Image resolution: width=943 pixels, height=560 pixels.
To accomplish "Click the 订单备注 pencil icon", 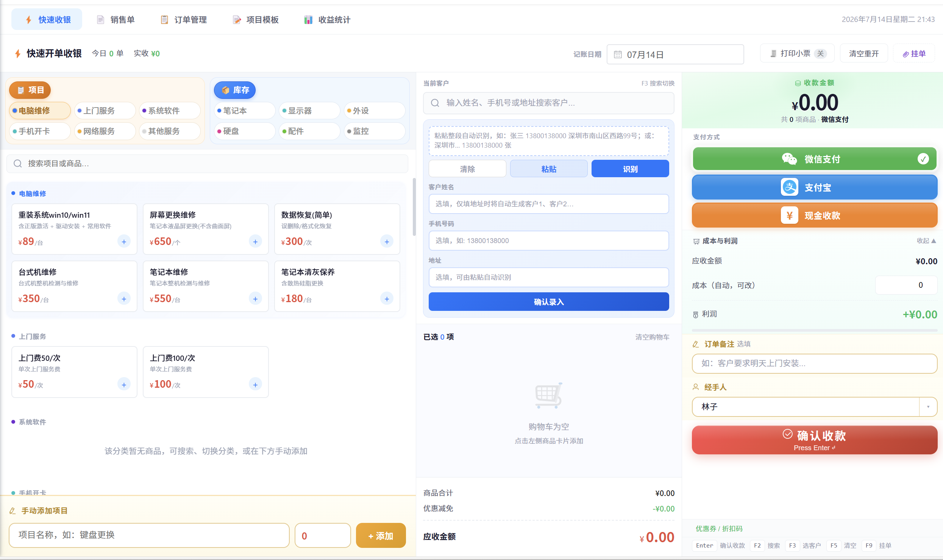I will click(696, 344).
